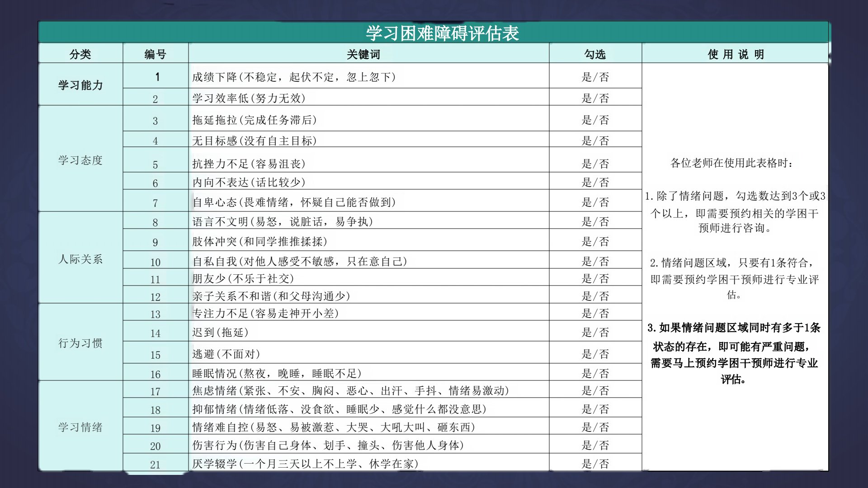Click 是/否 for row 抑郁情绪
This screenshot has width=868, height=488.
click(595, 409)
